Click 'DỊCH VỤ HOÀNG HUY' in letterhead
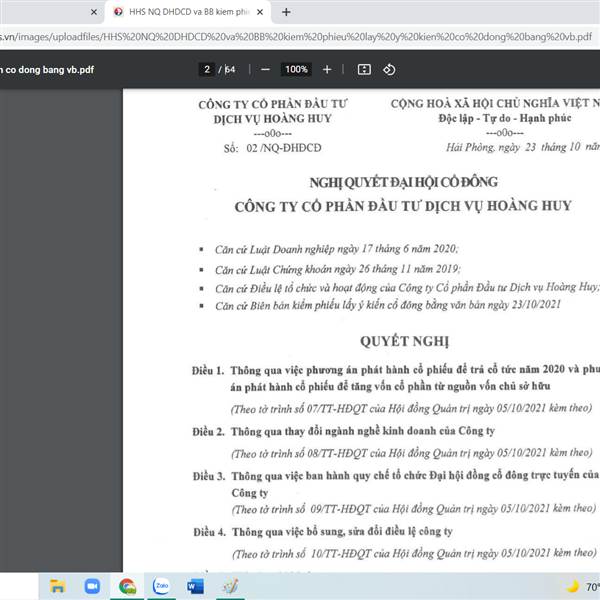 pos(272,119)
